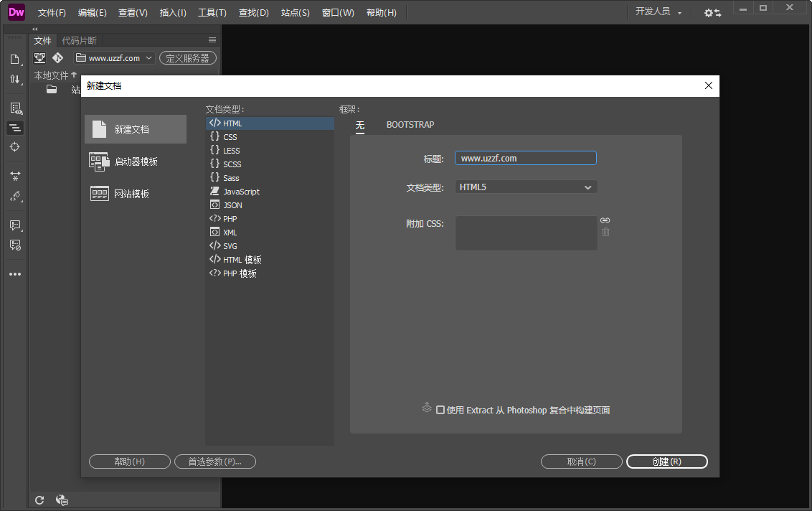The image size is (812, 511).
Task: Click the Extract upload icon near checkbox
Action: 427,408
